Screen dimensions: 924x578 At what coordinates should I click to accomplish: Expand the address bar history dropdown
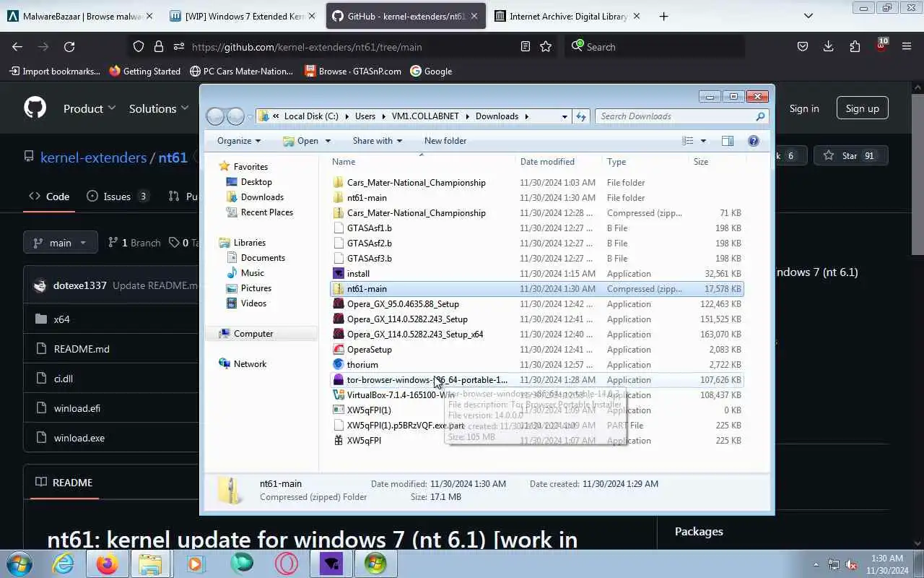coord(565,116)
